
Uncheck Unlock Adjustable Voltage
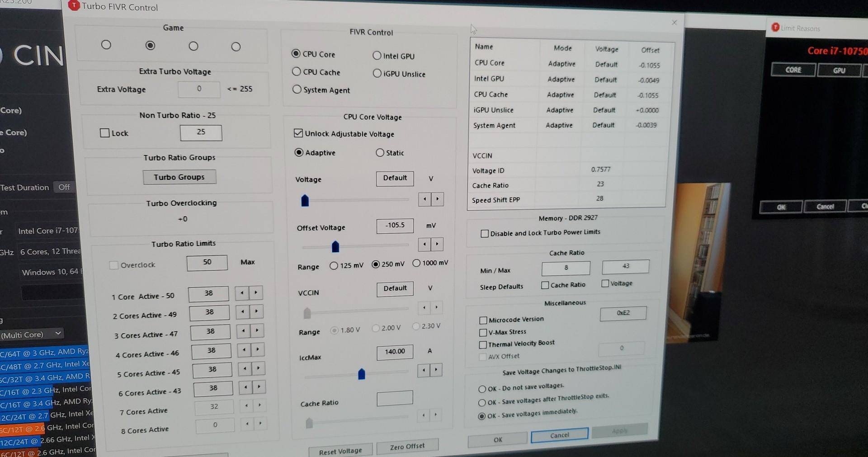298,133
